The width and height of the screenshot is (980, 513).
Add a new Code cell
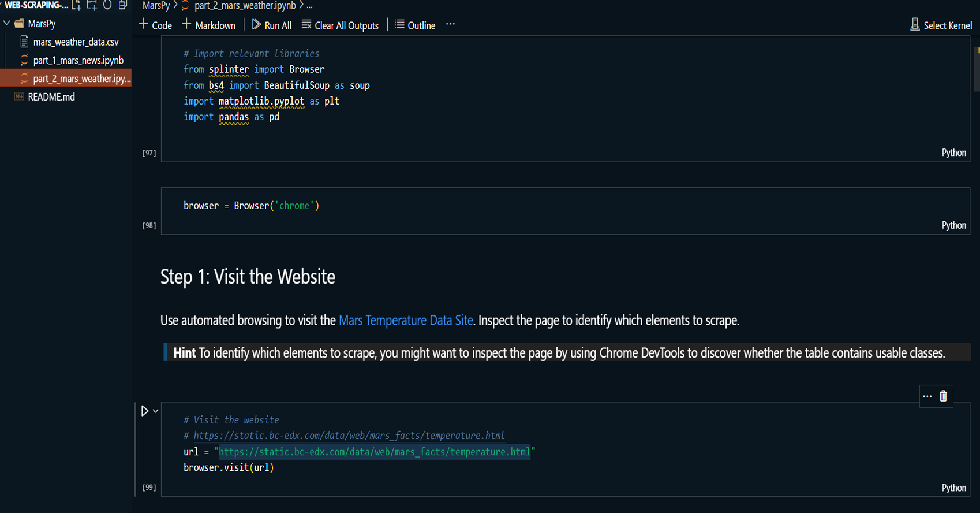pyautogui.click(x=156, y=25)
